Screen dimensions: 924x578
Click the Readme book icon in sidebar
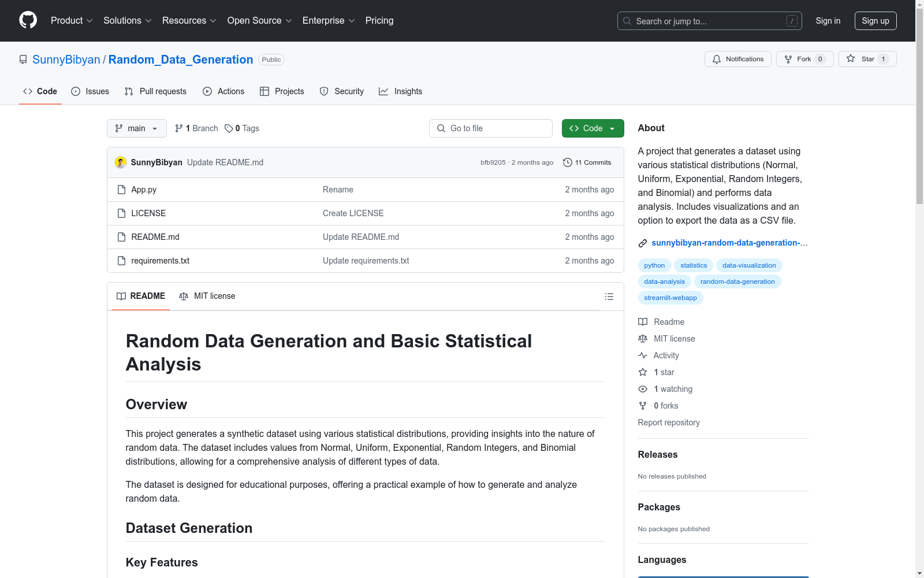point(643,322)
